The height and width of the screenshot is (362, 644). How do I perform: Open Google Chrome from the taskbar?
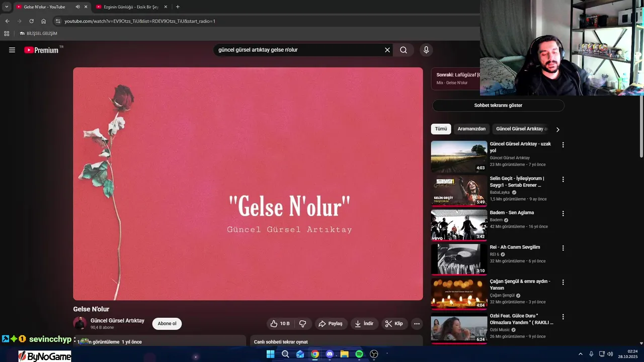click(x=314, y=354)
